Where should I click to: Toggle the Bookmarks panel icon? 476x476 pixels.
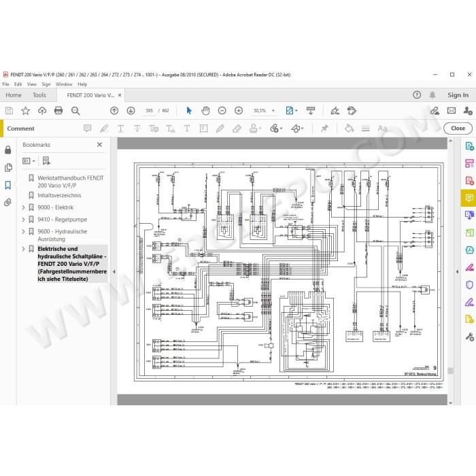(8, 185)
